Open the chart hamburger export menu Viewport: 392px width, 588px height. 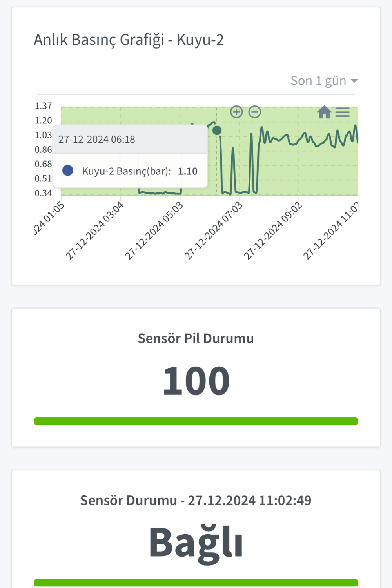click(x=343, y=112)
